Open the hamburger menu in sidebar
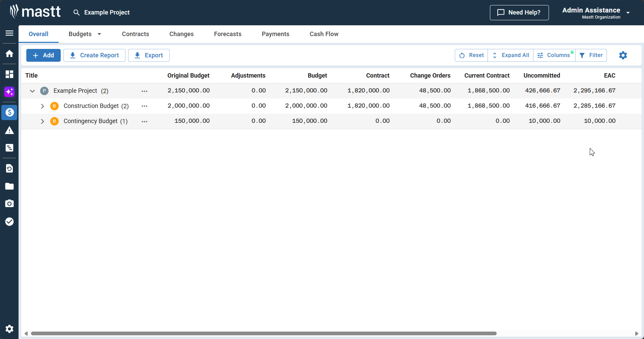Screen dimensions: 644x339 9,33
